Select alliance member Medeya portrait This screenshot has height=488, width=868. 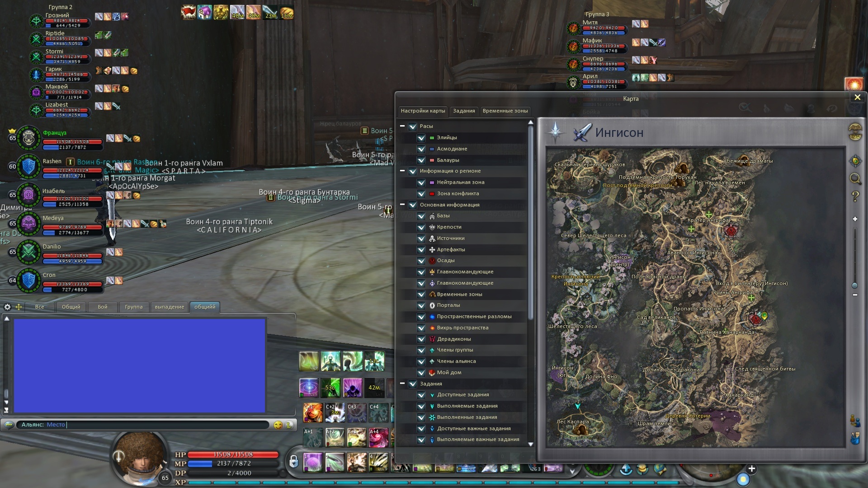[x=29, y=223]
